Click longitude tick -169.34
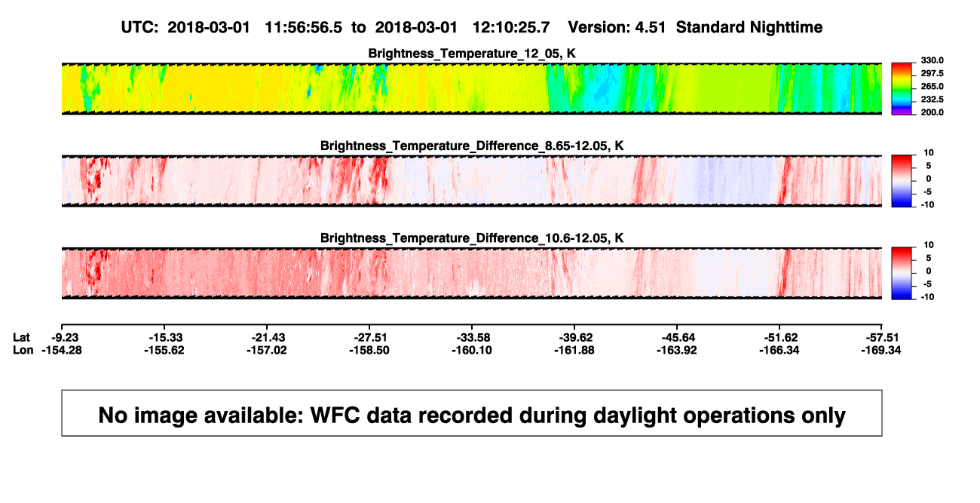This screenshot has width=980, height=503. [882, 350]
